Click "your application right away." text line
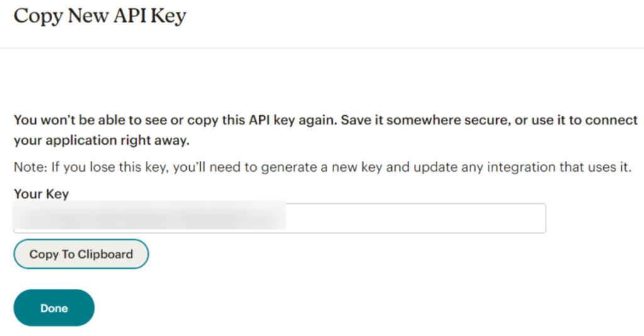 [x=101, y=141]
